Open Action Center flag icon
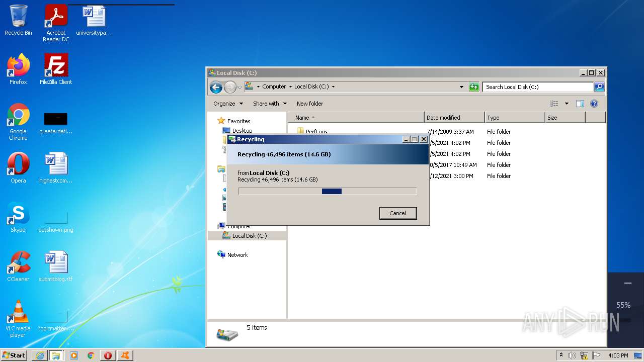This screenshot has width=644, height=362. coord(597,355)
